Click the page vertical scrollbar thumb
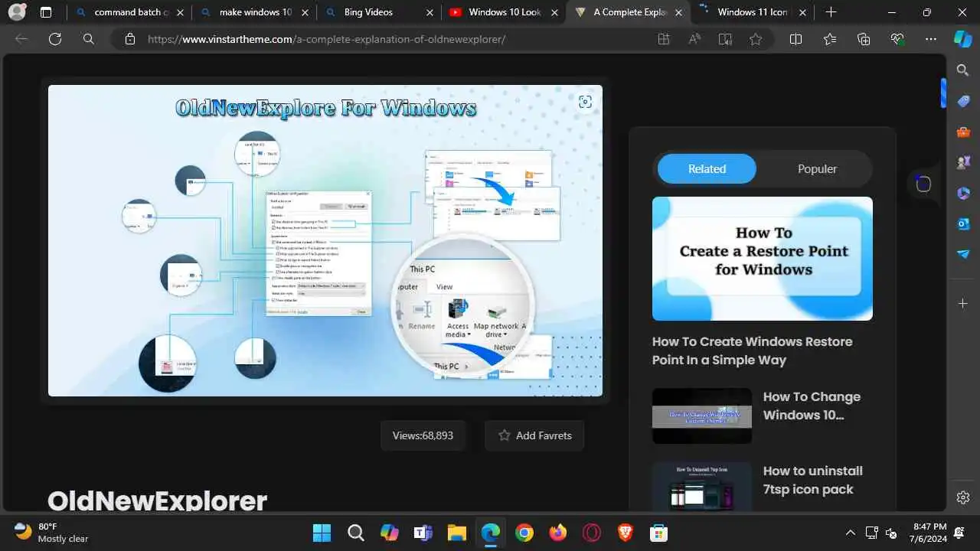This screenshot has width=980, height=551. click(943, 93)
